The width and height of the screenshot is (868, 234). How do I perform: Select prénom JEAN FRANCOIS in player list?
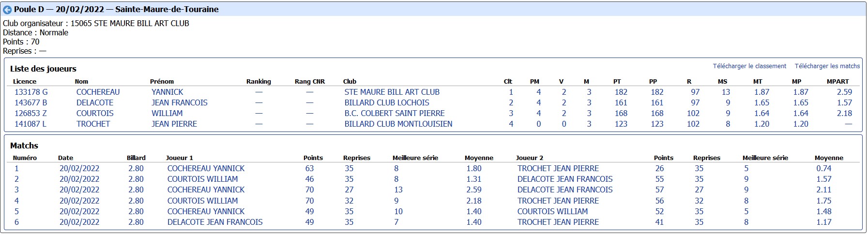[x=179, y=102]
